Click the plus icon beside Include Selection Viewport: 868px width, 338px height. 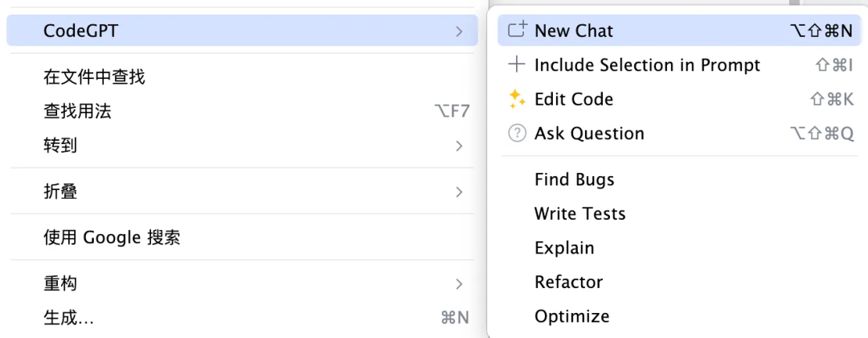click(x=517, y=65)
